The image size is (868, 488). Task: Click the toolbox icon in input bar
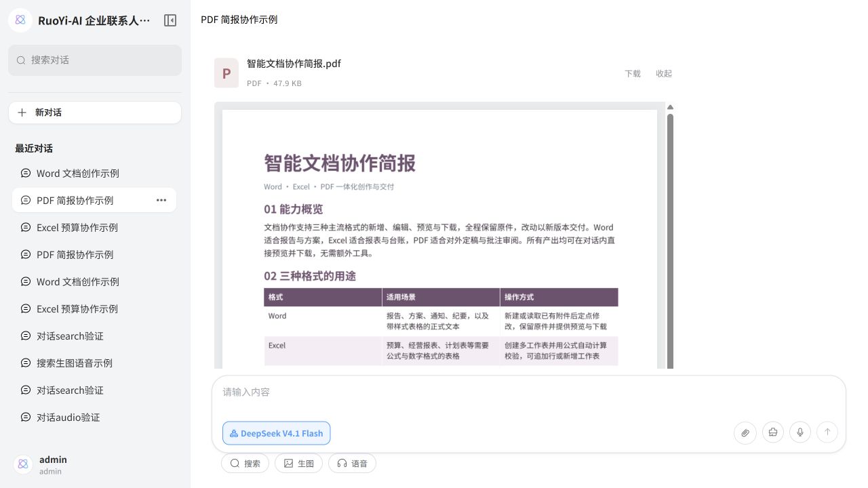point(773,432)
